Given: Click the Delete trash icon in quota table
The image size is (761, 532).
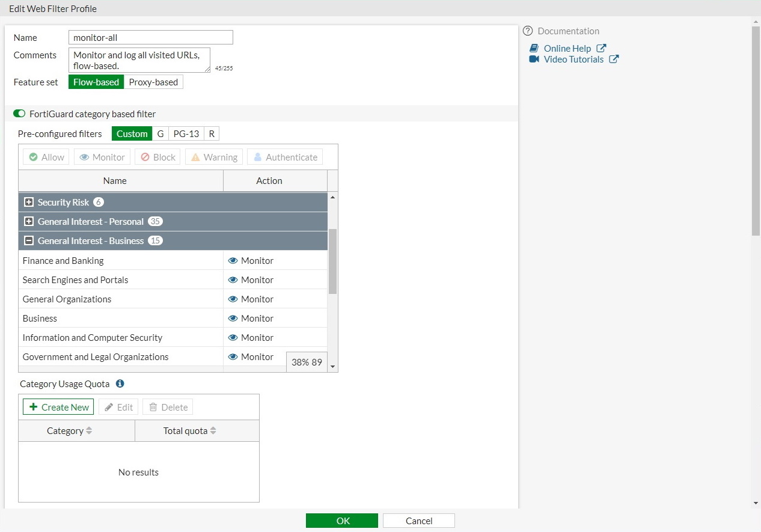Looking at the screenshot, I should (153, 407).
